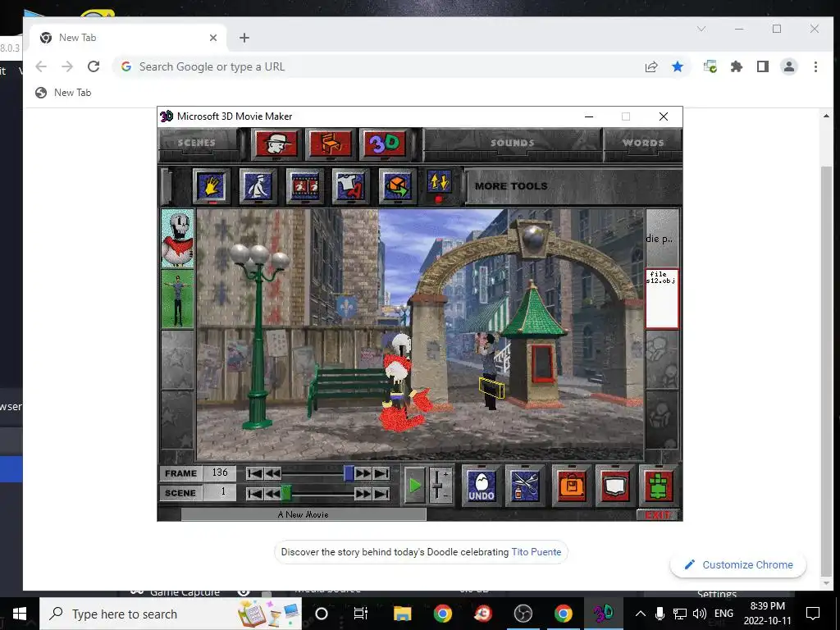Select the walking actor action tool
Viewport: 840px width, 630px height.
click(x=258, y=186)
